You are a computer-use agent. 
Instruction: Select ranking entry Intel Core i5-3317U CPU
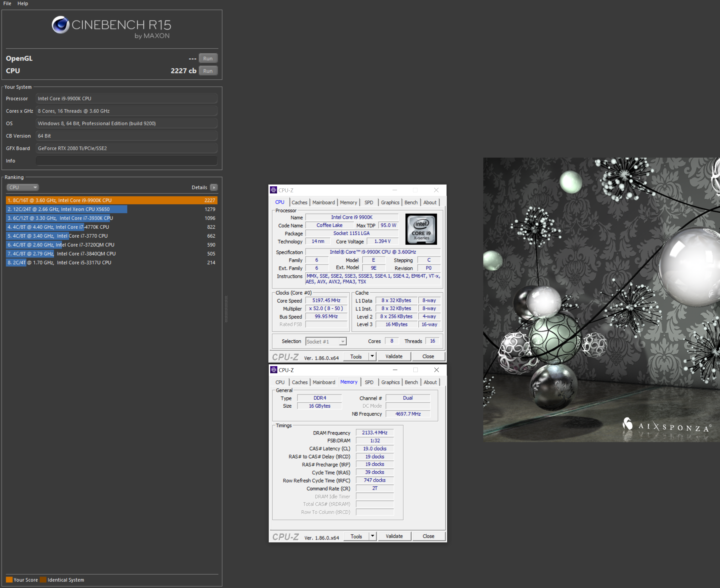[111, 262]
